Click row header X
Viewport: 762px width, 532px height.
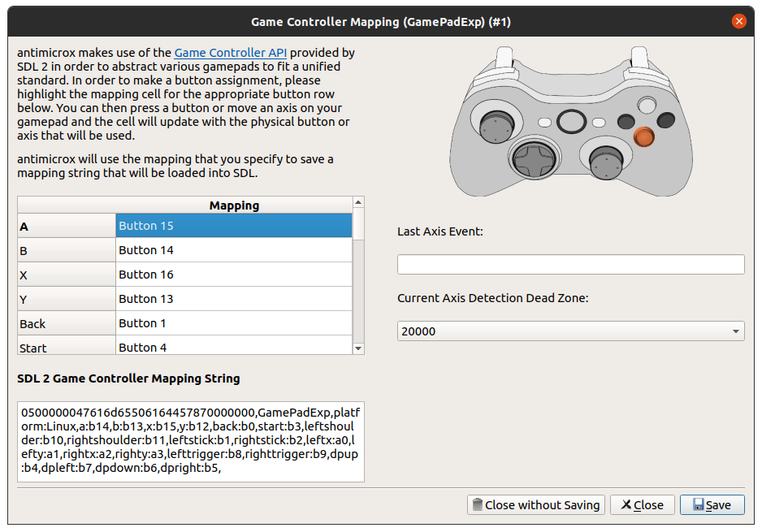point(67,275)
